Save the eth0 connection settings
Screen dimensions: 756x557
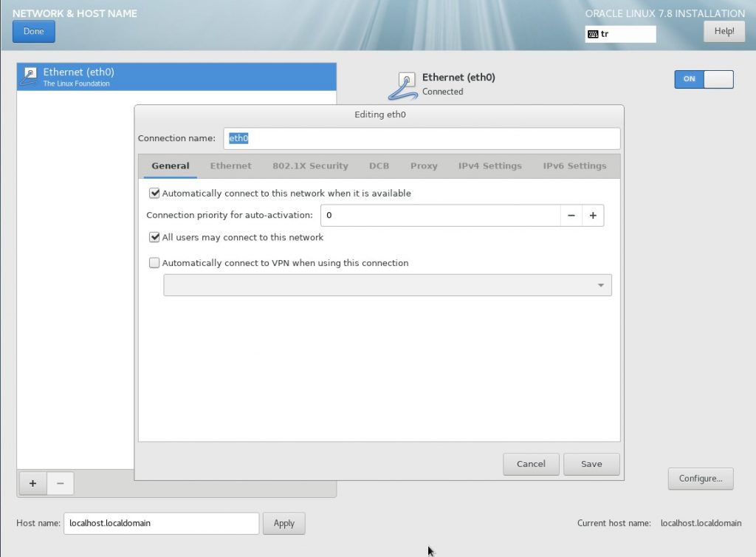591,464
